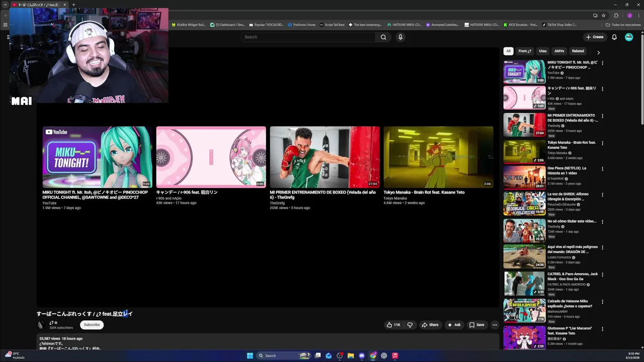The width and height of the screenshot is (644, 362).
Task: Open clock showing 9:33 PM in system tray
Action: click(x=633, y=355)
